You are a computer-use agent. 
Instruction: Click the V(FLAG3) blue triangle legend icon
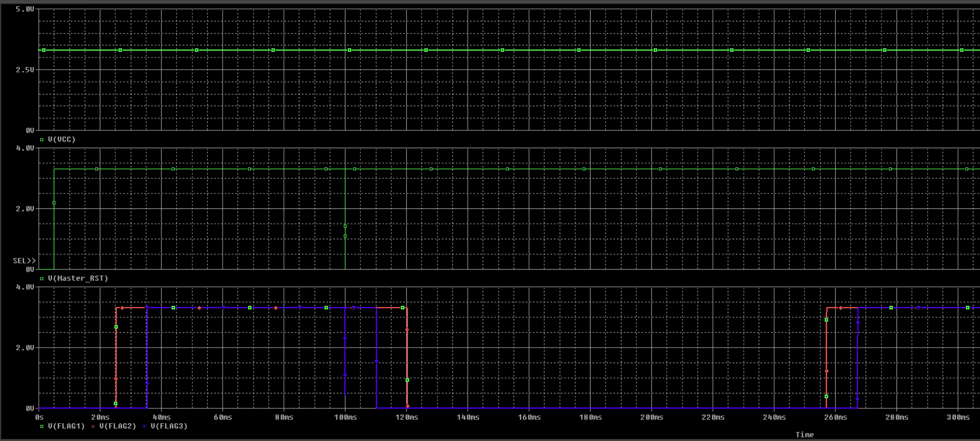[144, 427]
